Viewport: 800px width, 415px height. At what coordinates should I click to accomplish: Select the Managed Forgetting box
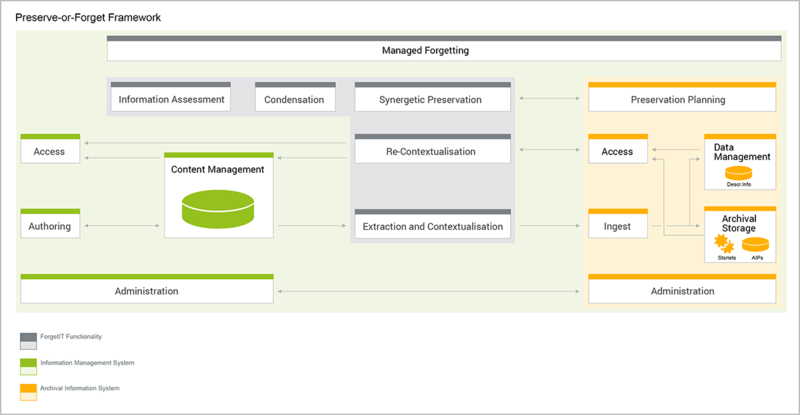point(444,48)
